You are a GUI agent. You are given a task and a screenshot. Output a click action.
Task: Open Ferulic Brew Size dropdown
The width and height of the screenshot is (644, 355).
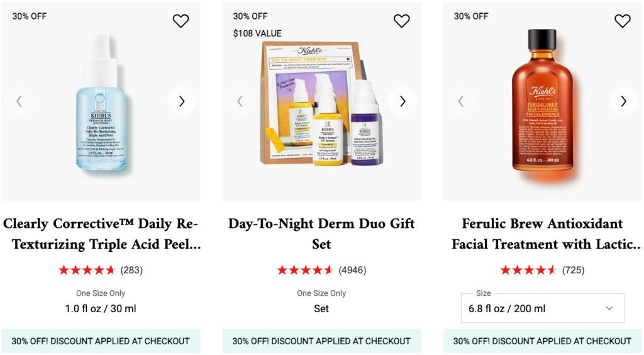[x=542, y=308]
